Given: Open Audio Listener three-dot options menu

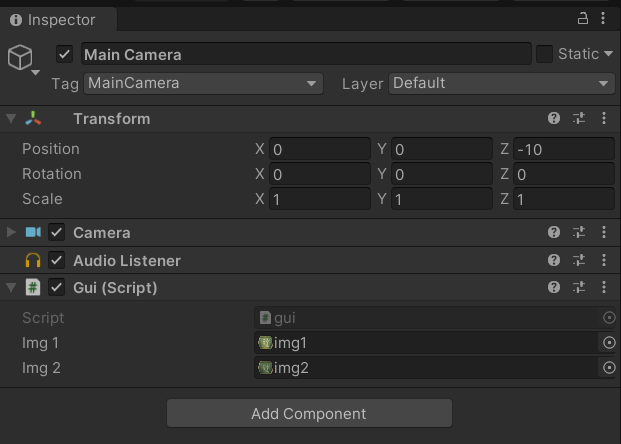Looking at the screenshot, I should click(604, 261).
